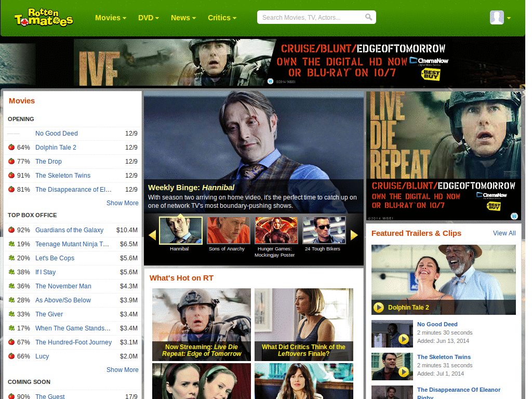This screenshot has width=532, height=399.
Task: Click fresh tomato icon beside Hundred-Foot Journey
Action: tap(11, 342)
